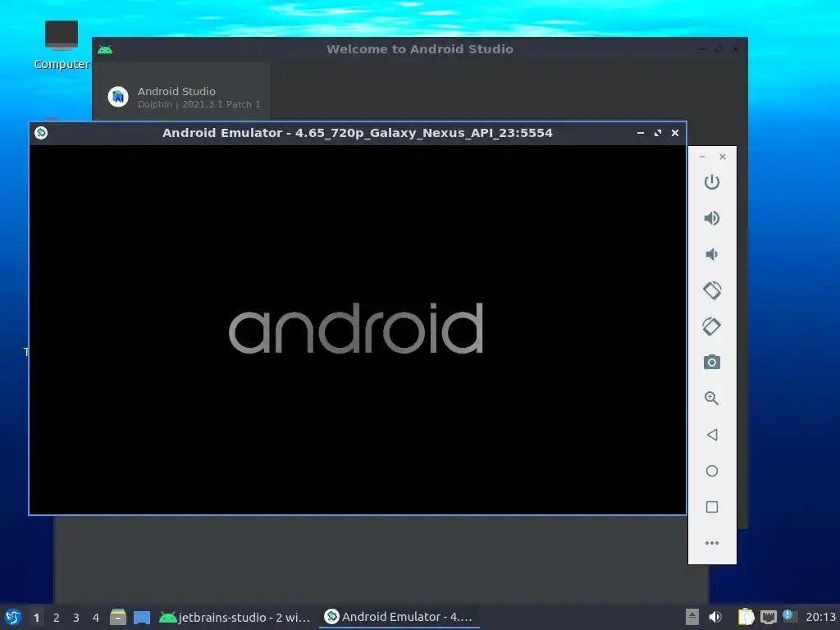Viewport: 840px width, 630px height.
Task: Lower emulator volume with volume down icon
Action: (x=711, y=254)
